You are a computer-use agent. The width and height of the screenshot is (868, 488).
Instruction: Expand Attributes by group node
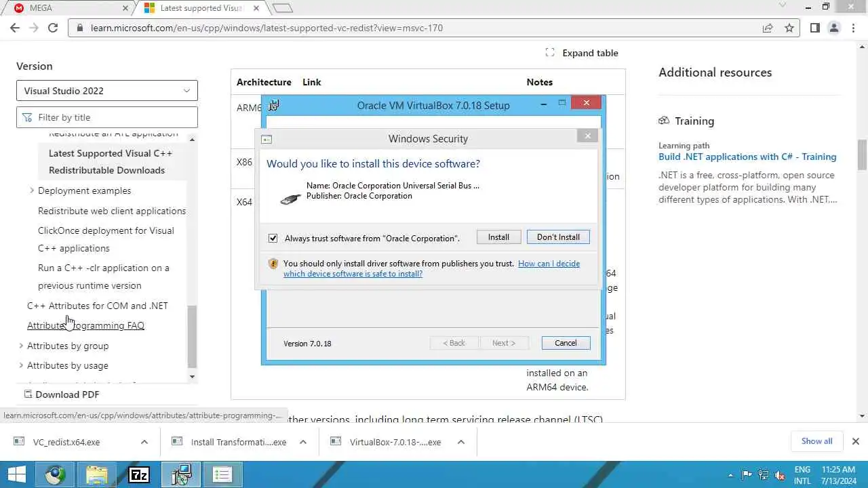[21, 346]
